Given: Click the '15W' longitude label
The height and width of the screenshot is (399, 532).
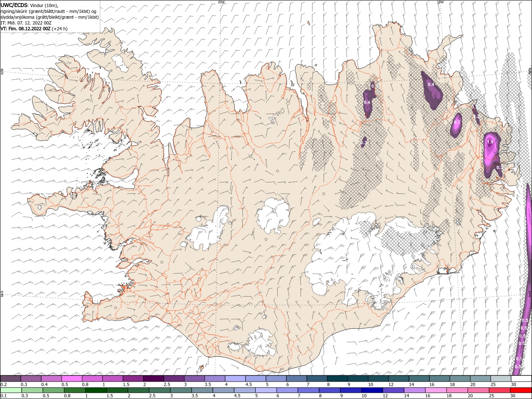Looking at the screenshot, I should (x=440, y=2).
